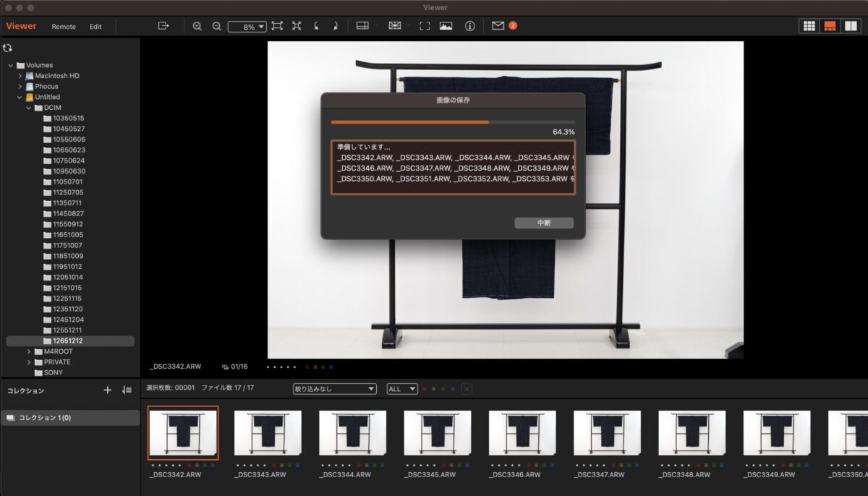This screenshot has width=868, height=496.
Task: Open the 絞り込みなし filter dropdown
Action: 334,389
